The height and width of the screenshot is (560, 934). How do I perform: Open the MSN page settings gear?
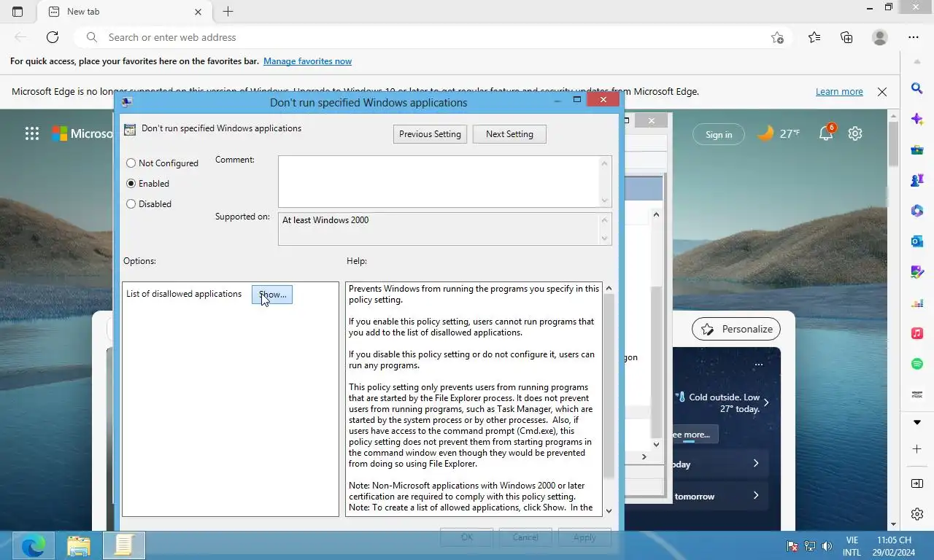pyautogui.click(x=855, y=133)
